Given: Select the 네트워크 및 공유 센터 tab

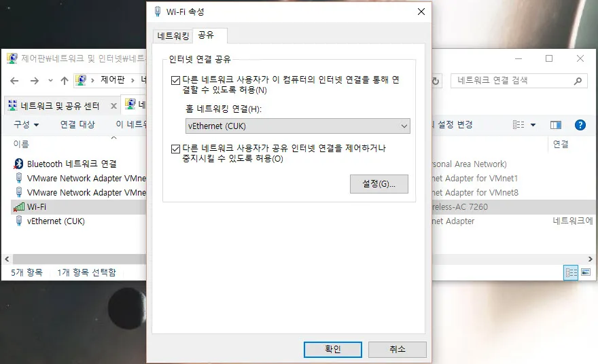Looking at the screenshot, I should pyautogui.click(x=60, y=105).
